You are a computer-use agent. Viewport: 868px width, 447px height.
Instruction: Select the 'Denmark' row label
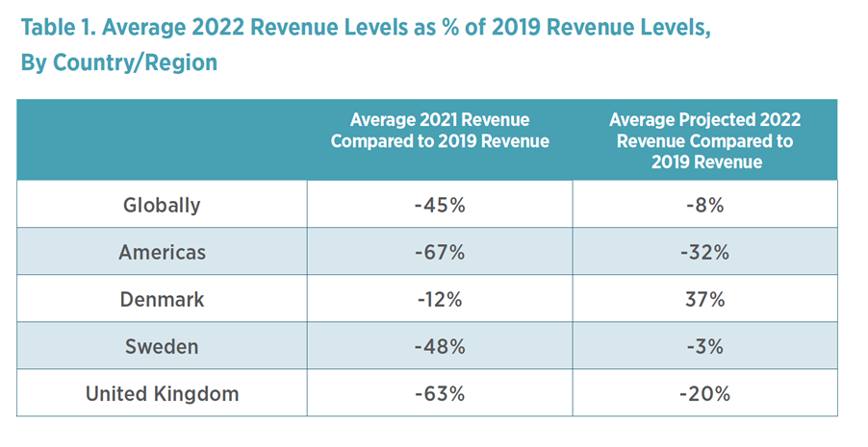pos(163,300)
